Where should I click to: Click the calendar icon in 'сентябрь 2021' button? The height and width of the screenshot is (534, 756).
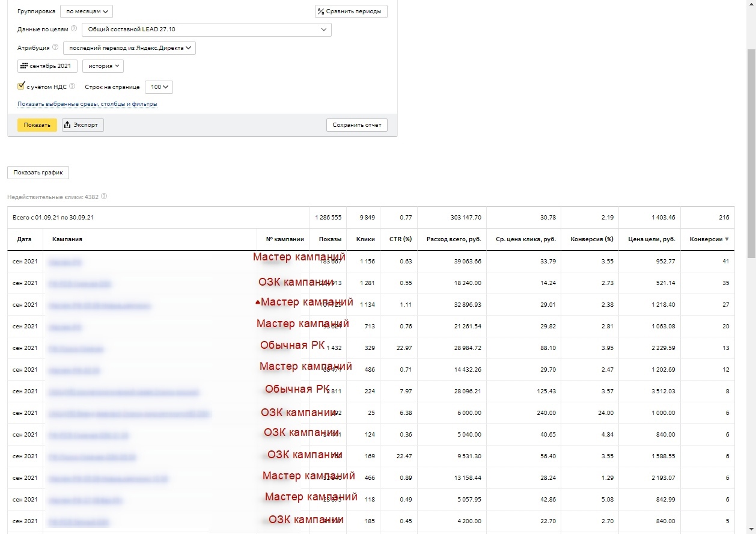coord(24,66)
